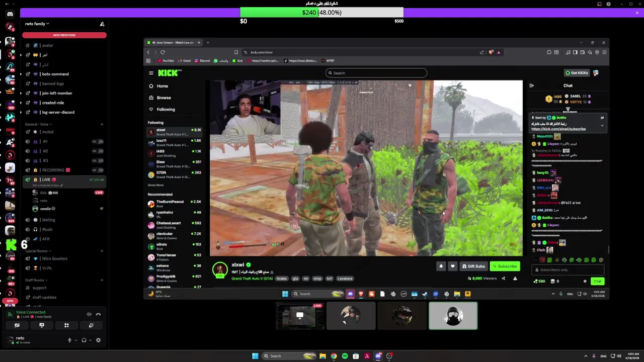Open Kick chat settings gear

pyautogui.click(x=585, y=282)
